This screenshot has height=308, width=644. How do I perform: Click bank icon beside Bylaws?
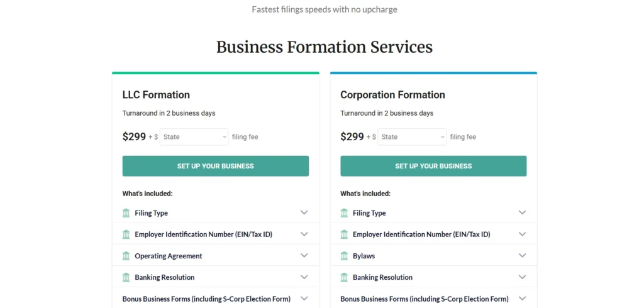point(344,256)
